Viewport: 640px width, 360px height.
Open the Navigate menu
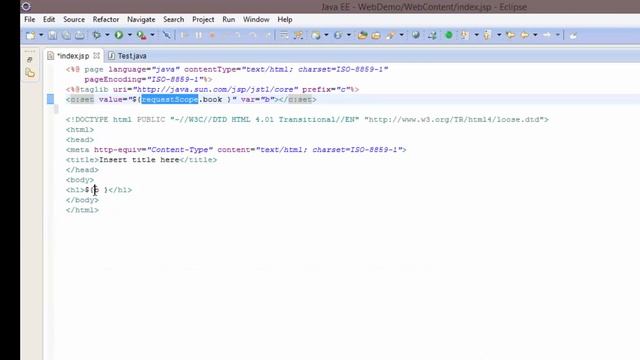[x=141, y=19]
